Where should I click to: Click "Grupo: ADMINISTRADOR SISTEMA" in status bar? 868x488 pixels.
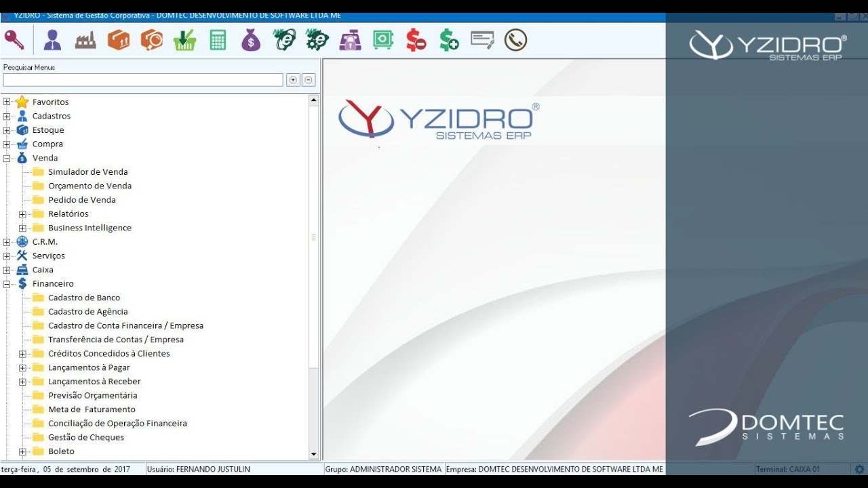pos(383,469)
